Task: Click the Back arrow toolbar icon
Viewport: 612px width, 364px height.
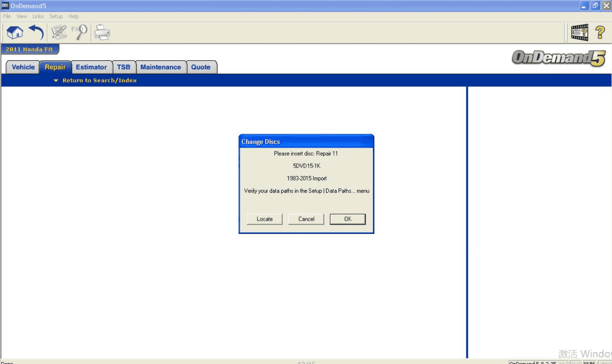Action: 36,32
